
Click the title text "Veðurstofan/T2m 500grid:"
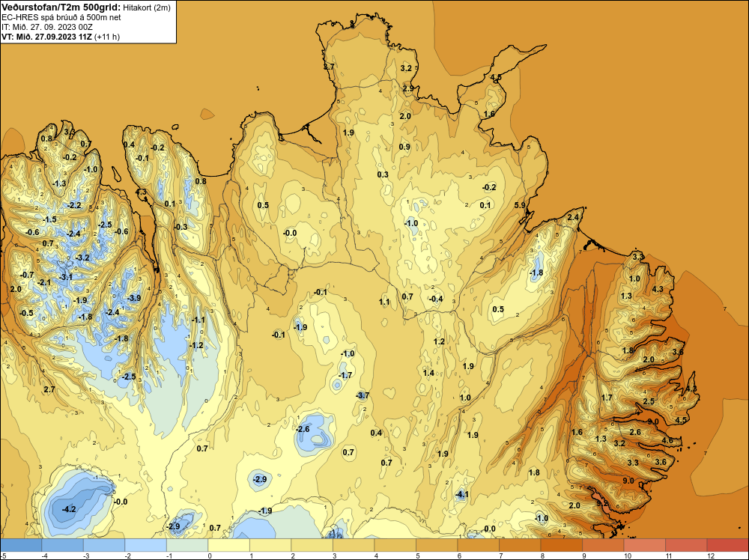61,7
